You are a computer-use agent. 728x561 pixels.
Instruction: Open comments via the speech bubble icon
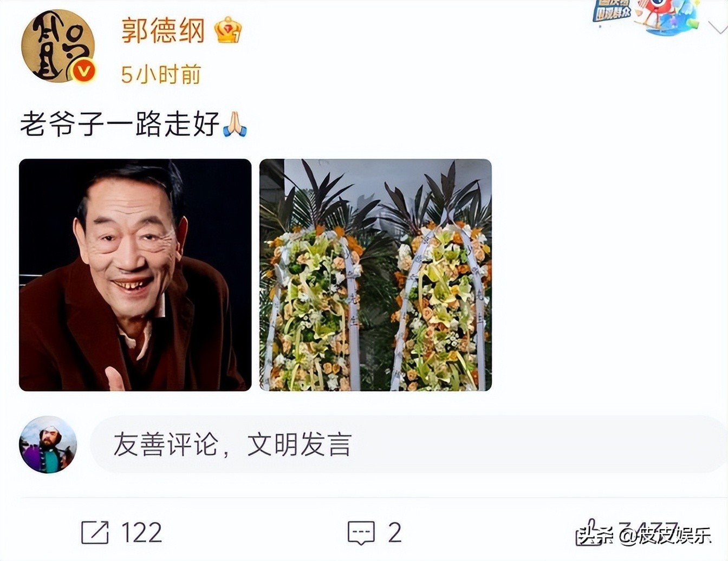point(361,533)
